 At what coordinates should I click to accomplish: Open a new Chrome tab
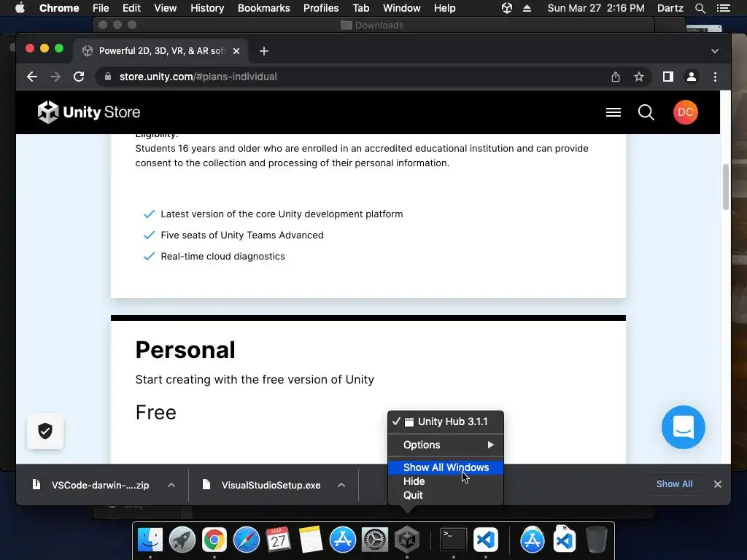264,51
